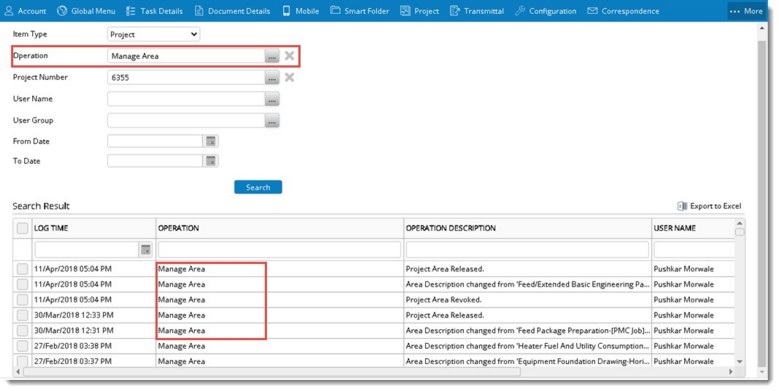Check row logged 30/Mar/2018 12:33 PM
The height and width of the screenshot is (391, 779).
(22, 315)
